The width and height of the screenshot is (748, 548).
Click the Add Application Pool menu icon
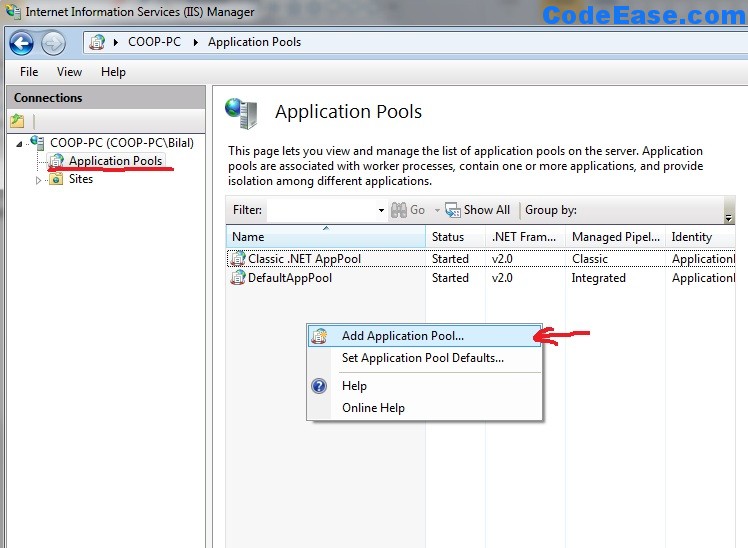point(319,336)
